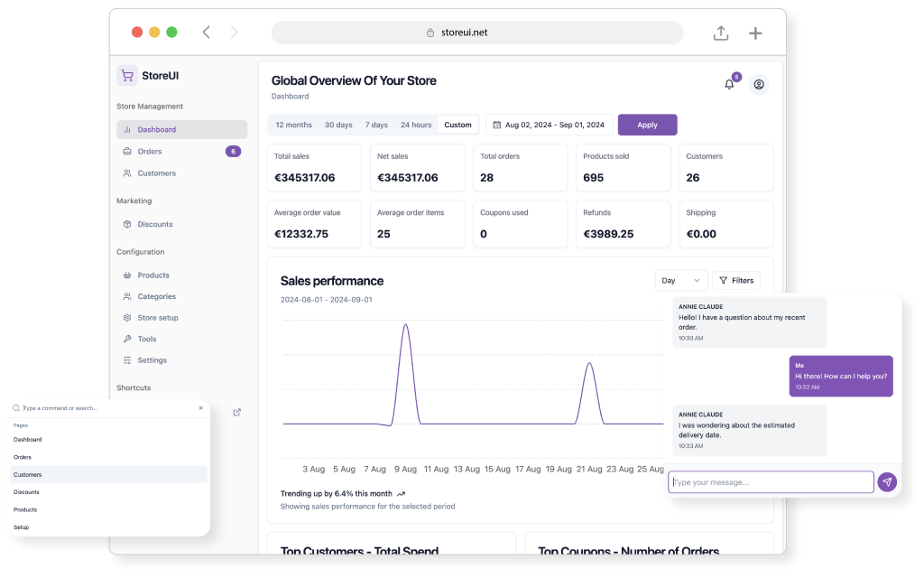Open the user profile avatar icon
This screenshot has width=924, height=578.
759,84
